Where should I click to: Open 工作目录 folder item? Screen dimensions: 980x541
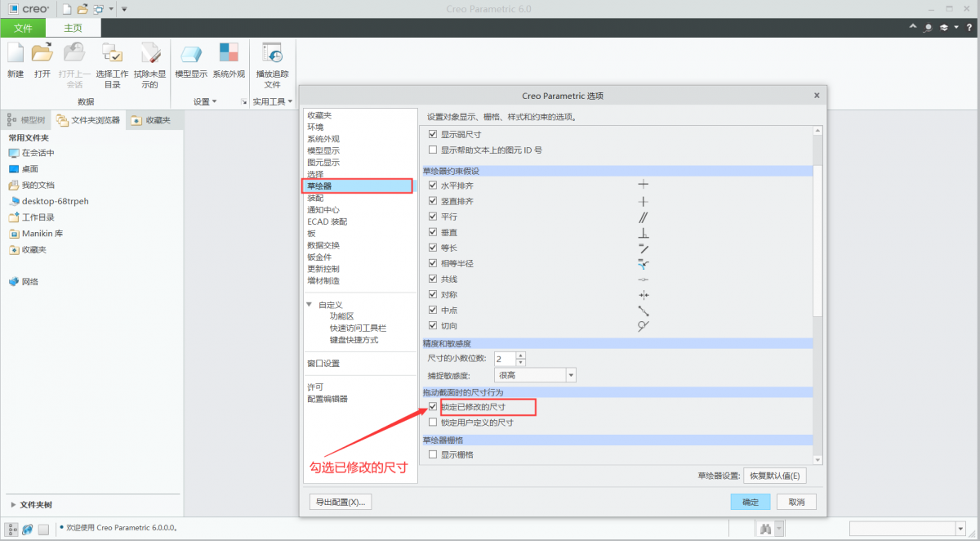pyautogui.click(x=31, y=217)
